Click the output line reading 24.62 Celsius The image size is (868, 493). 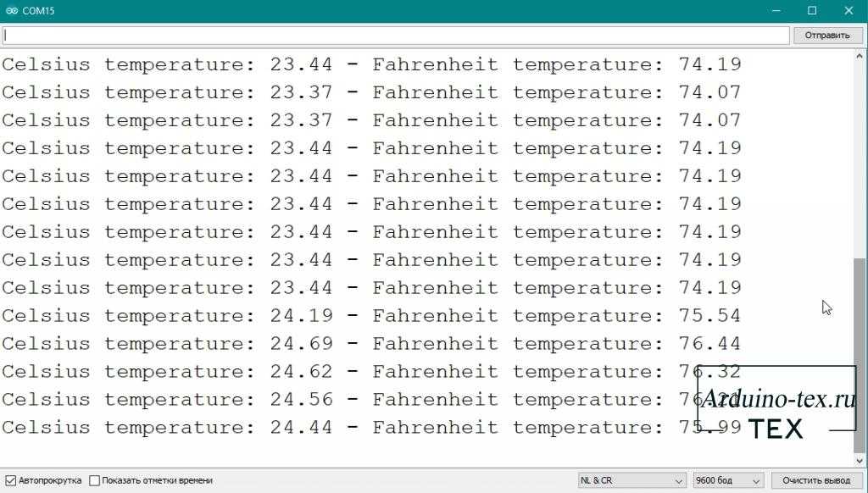click(x=370, y=372)
